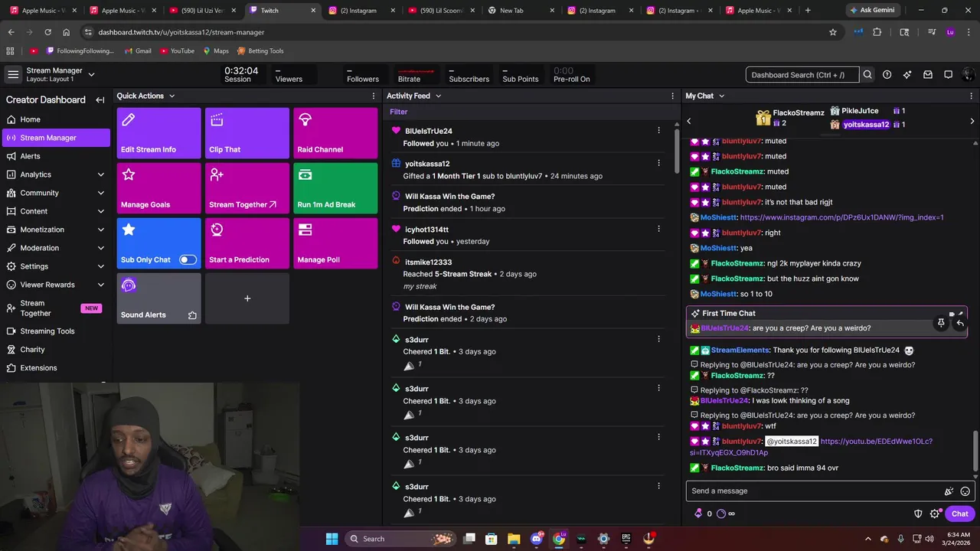Open the inbox notifications icon

click(928, 75)
